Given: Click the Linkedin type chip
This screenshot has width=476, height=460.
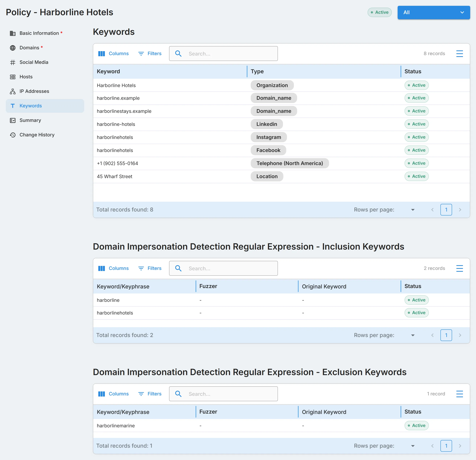Looking at the screenshot, I should (x=267, y=124).
